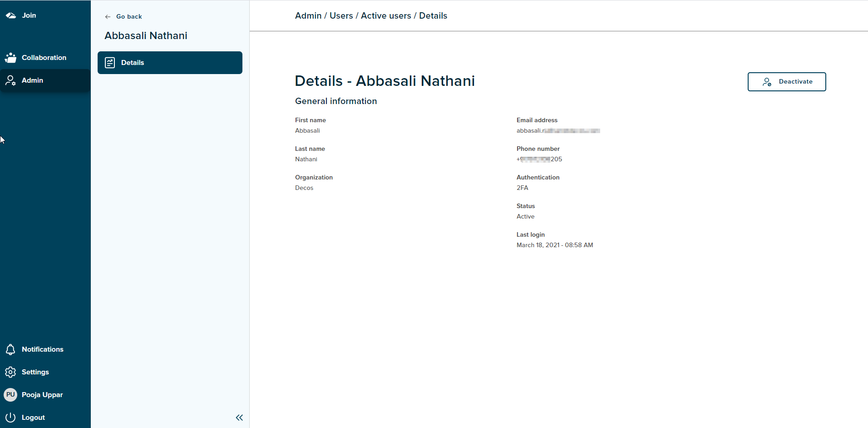Open Collaboration via its people icon
Screen dimensions: 868x428
click(x=10, y=58)
